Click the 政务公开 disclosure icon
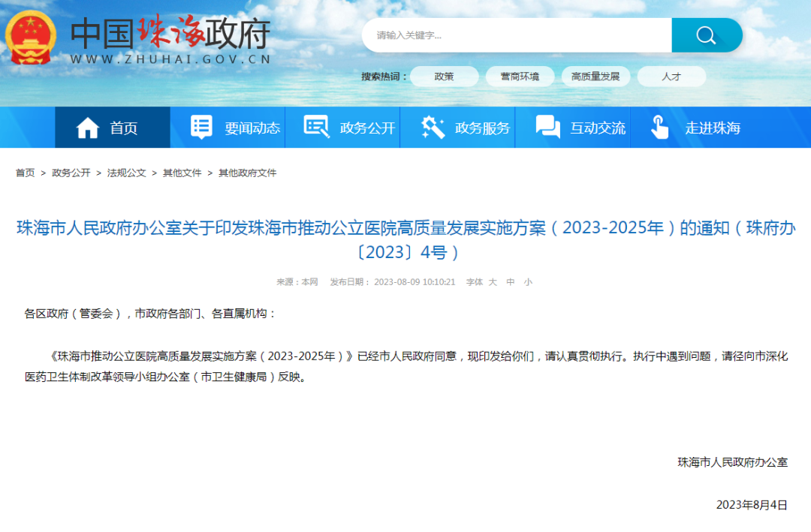The height and width of the screenshot is (532, 811). (x=315, y=127)
